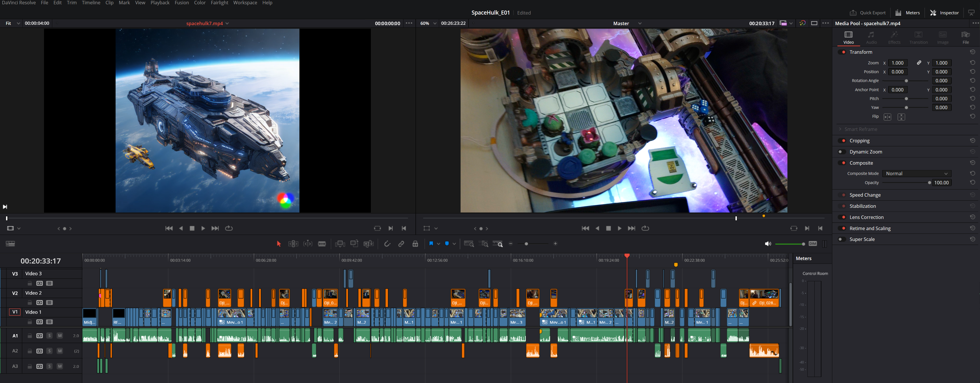
Task: Reset the Transform section values
Action: tap(972, 52)
